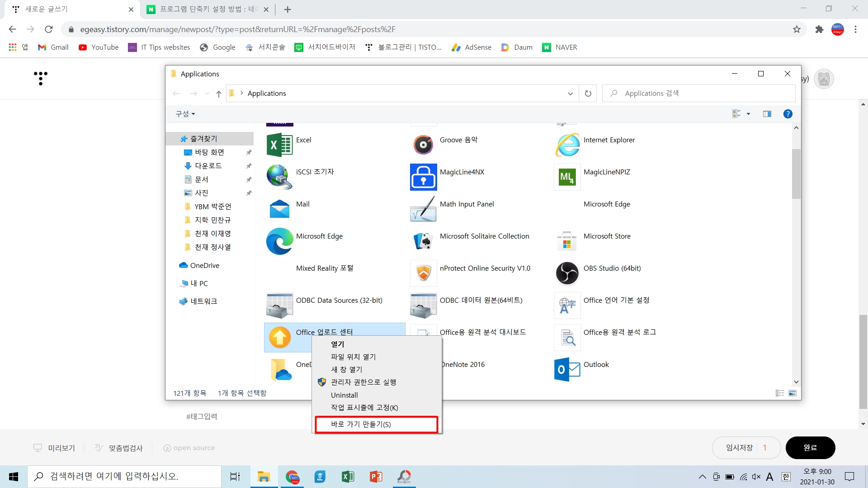Open the view options dropdown arrow

pyautogui.click(x=748, y=114)
